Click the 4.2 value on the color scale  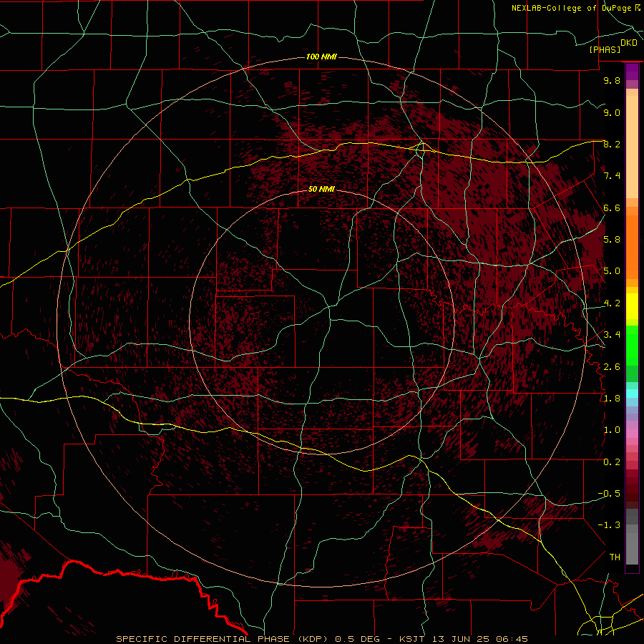(x=612, y=303)
